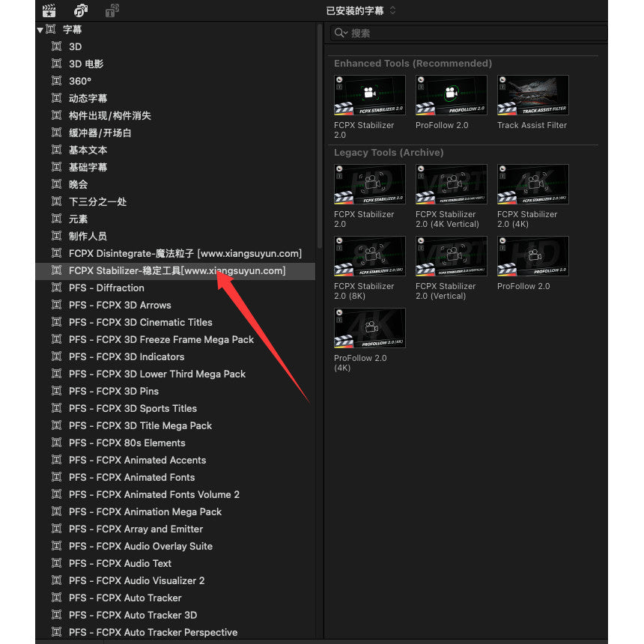This screenshot has height=644, width=644.
Task: Select PFS - FCPX 3D Sports Titles
Action: (x=175, y=409)
